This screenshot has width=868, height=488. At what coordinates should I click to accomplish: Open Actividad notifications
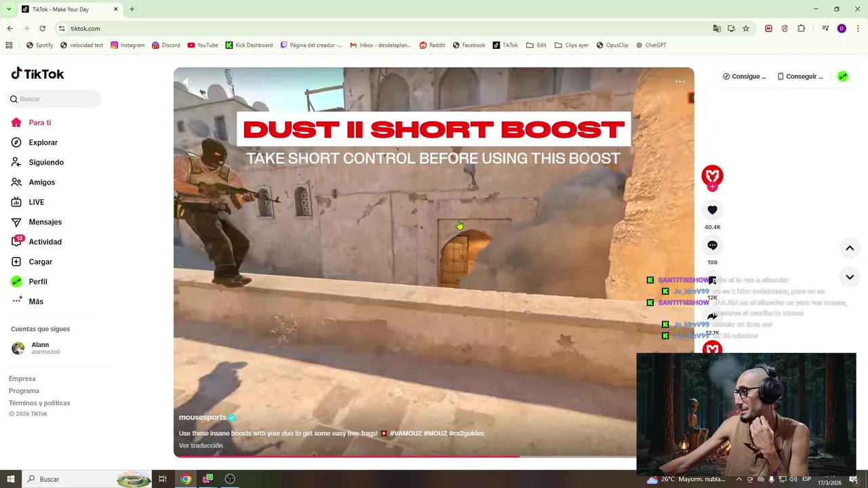tap(37, 242)
